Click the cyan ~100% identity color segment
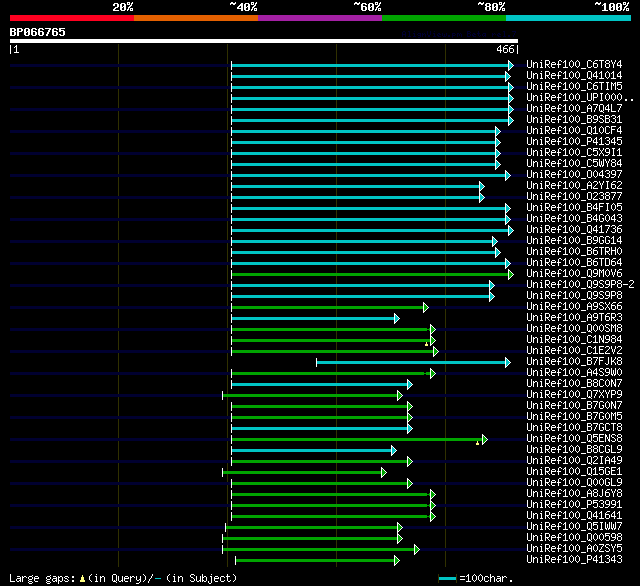This screenshot has height=586, width=640. (569, 18)
